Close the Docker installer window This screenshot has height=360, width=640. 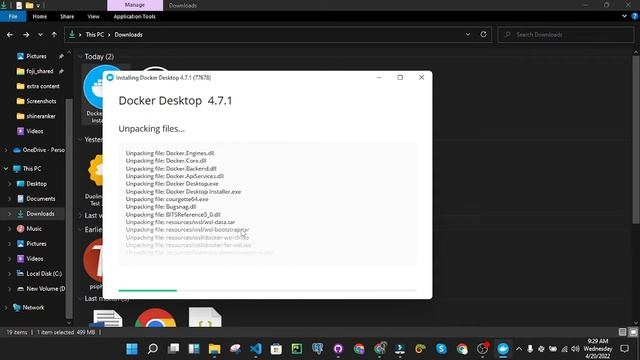pos(421,78)
